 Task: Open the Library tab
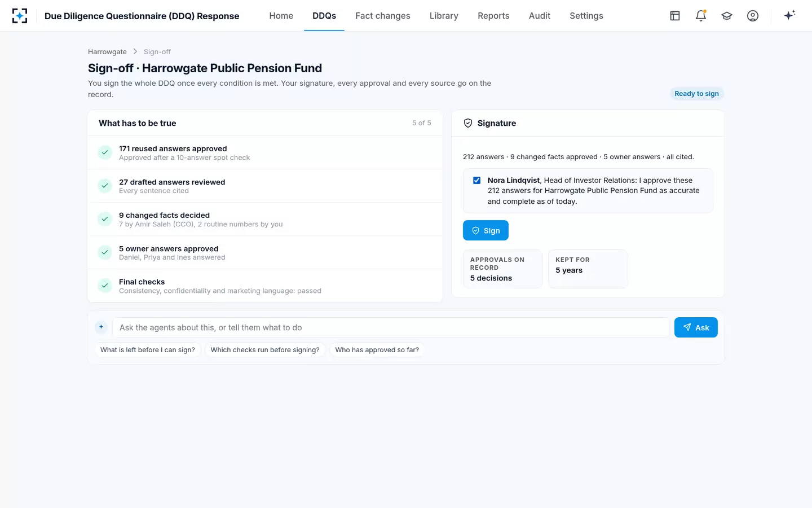[444, 16]
